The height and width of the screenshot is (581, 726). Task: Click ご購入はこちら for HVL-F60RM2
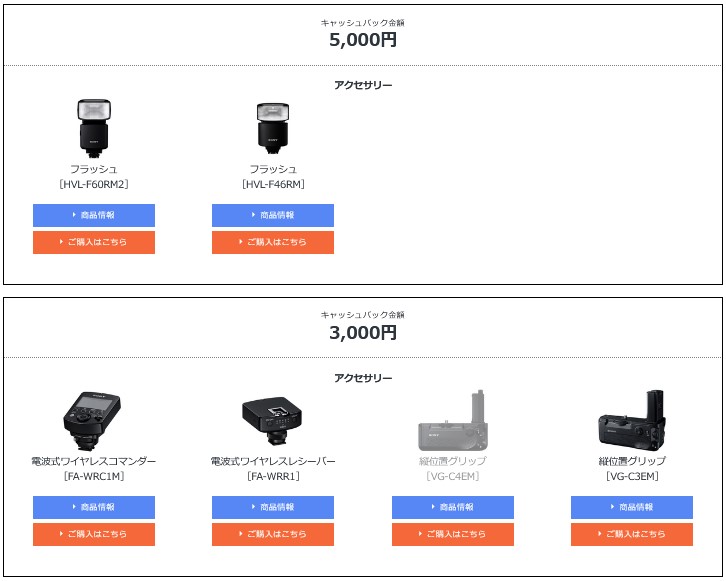pos(94,242)
